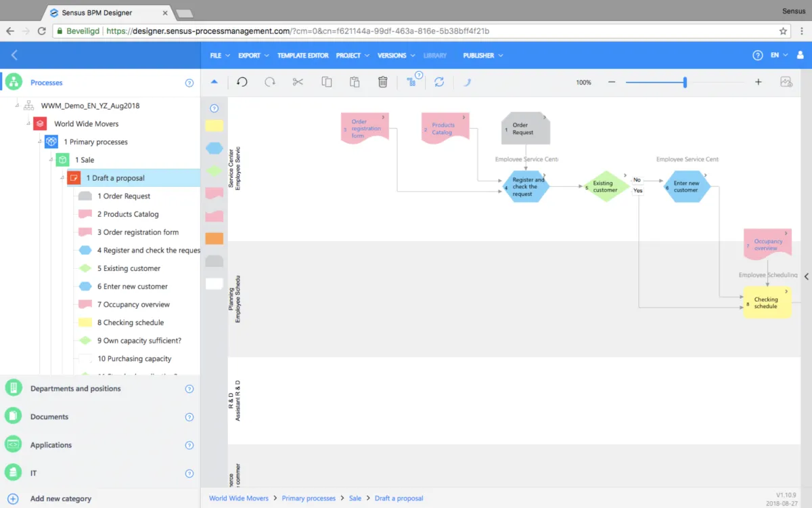Collapse the '1 Primary processes' node
The height and width of the screenshot is (508, 812).
tap(39, 142)
